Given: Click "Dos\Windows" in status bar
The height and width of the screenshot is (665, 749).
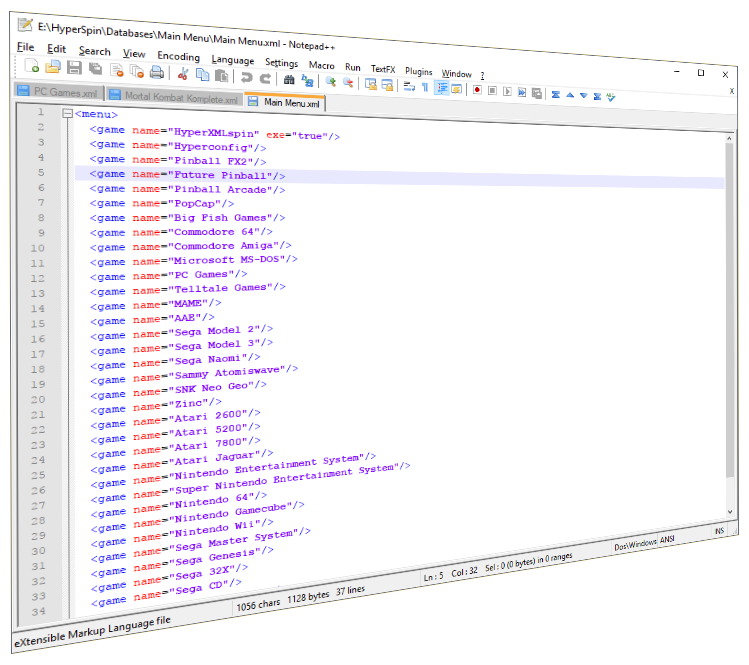Looking at the screenshot, I should coord(635,545).
